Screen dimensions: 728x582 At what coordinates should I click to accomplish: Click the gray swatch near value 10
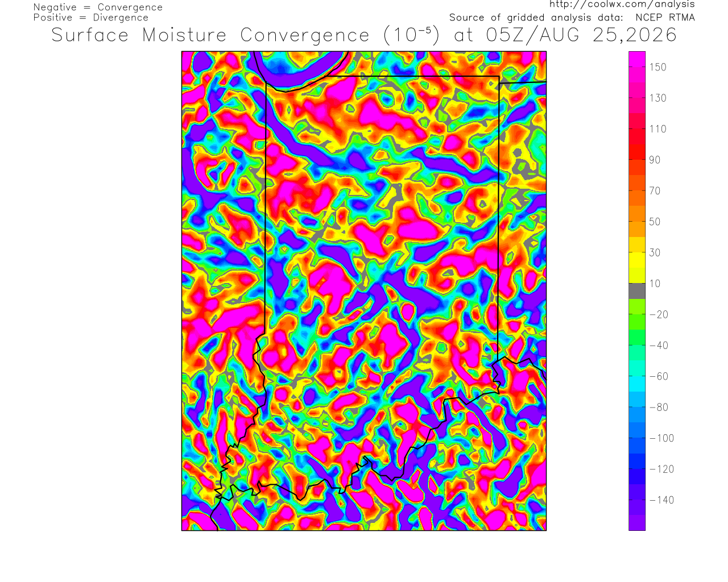[x=637, y=291]
